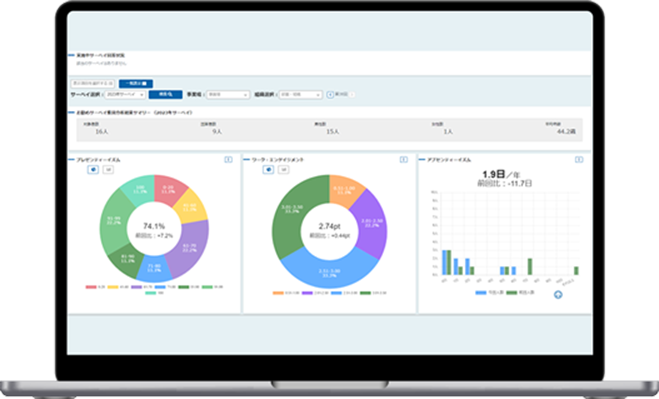This screenshot has width=659, height=399.
Task: Toggle the green series legend under Absenteeism bar chart
Action: (520, 293)
